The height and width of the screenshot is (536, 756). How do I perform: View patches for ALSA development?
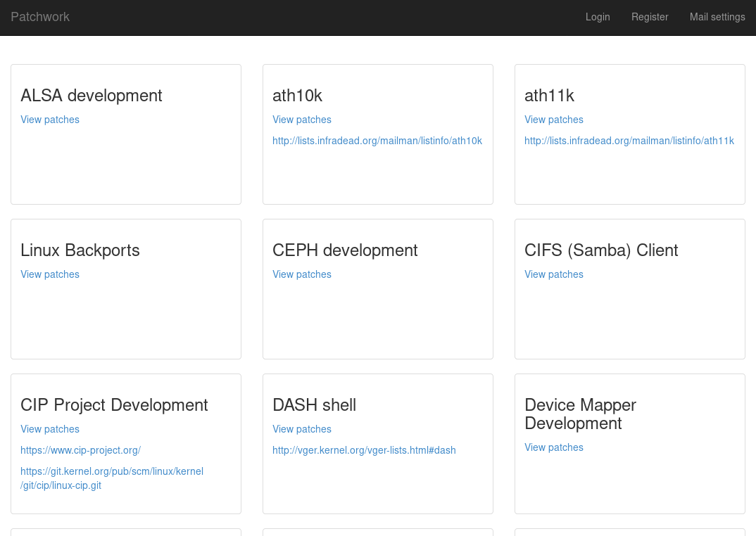coord(50,120)
